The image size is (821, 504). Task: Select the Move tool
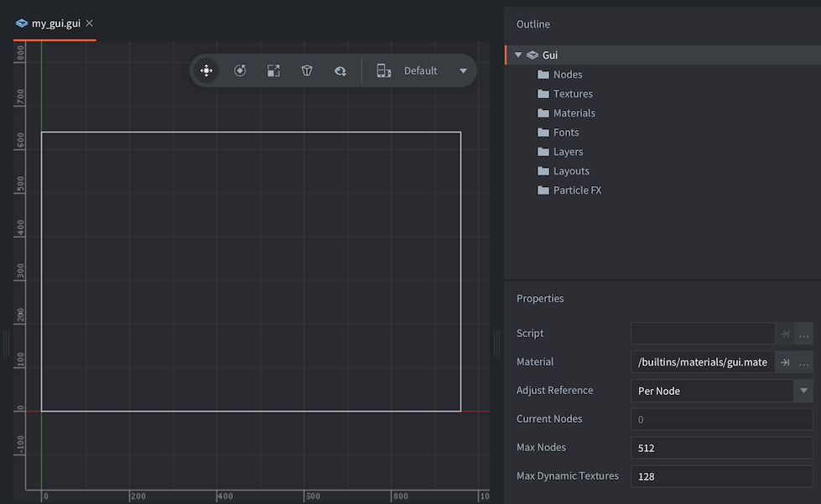coord(206,70)
